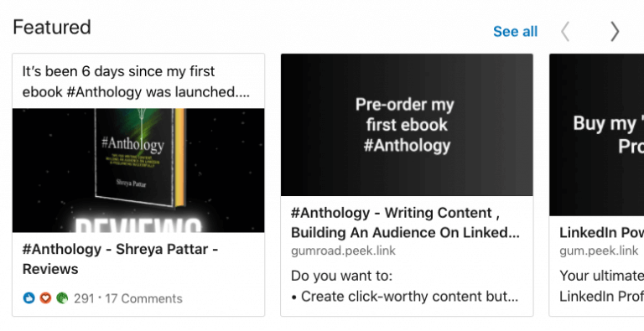644x331 pixels.
Task: Click the gumroad.peek.link domain text
Action: [343, 251]
